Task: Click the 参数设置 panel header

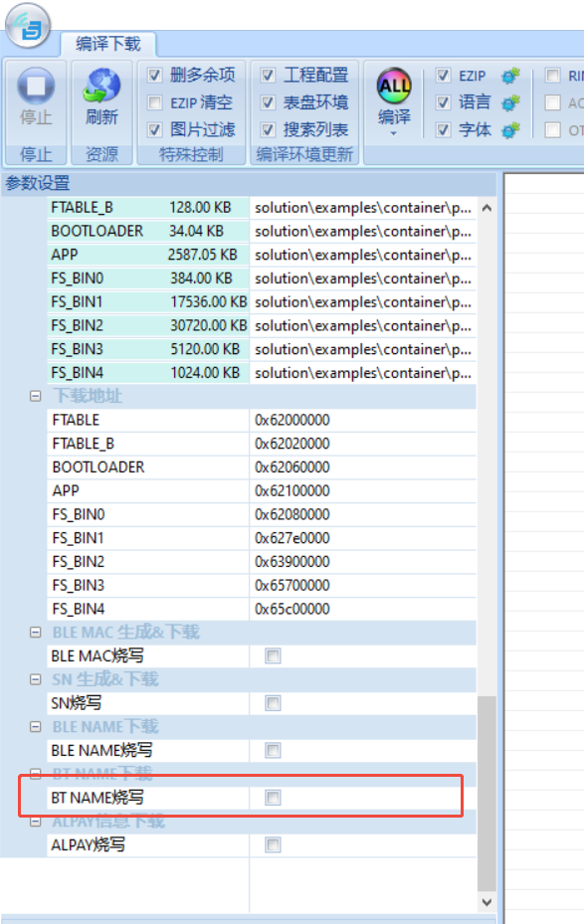Action: [248, 183]
